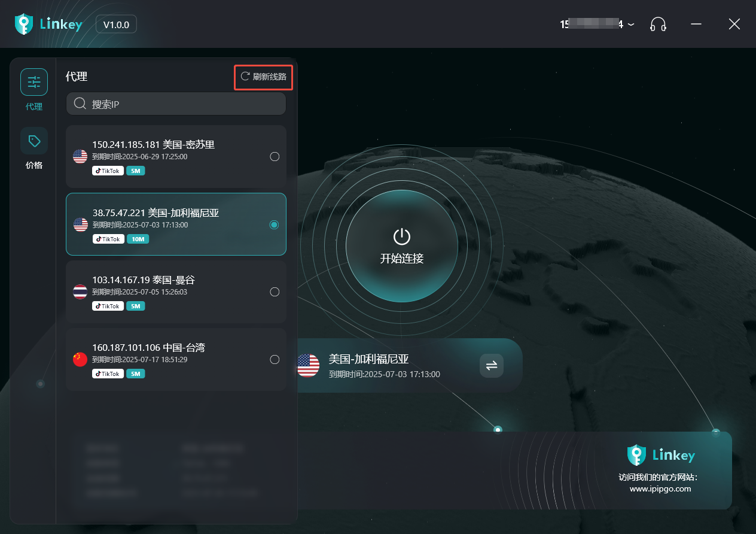
Task: Switch to the 价格 sidebar tab
Action: tap(34, 148)
